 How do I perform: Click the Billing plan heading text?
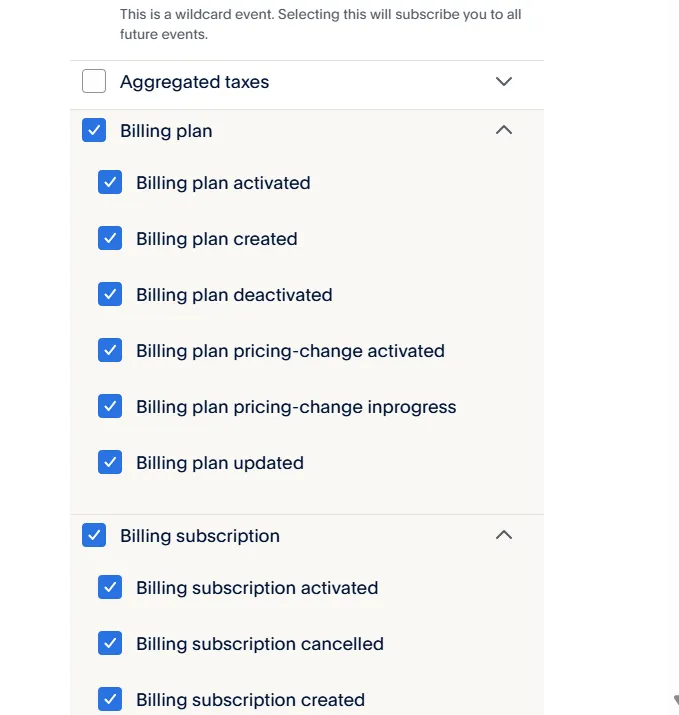coord(166,131)
